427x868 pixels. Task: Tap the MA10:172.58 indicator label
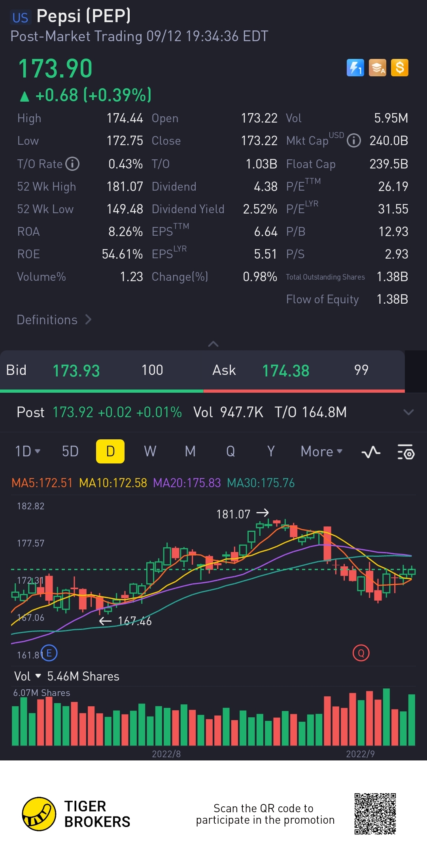[x=113, y=483]
